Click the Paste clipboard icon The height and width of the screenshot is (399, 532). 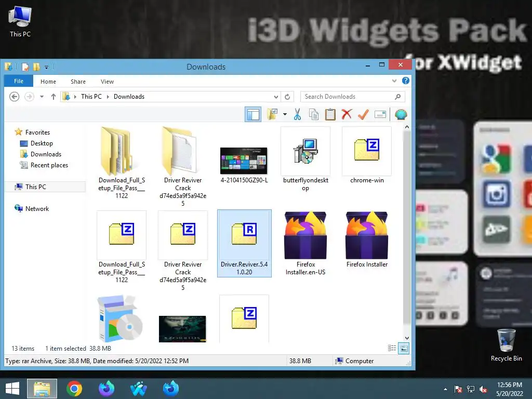coord(330,114)
